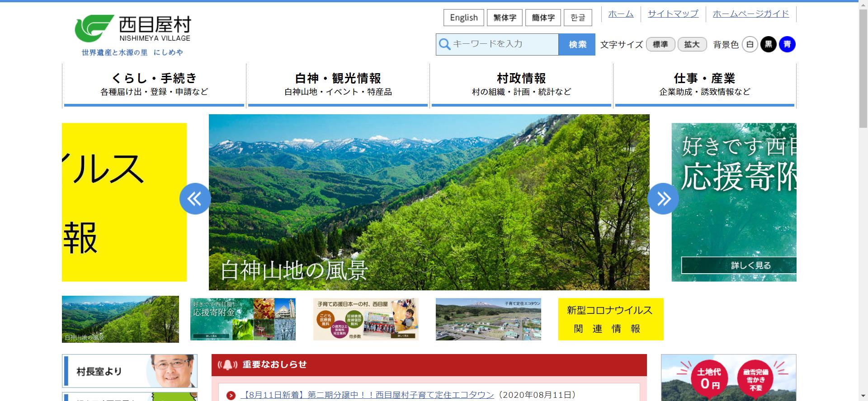Viewport: 868px width, 401px height.
Task: Enlarge text size with 拡大 button
Action: (x=692, y=44)
